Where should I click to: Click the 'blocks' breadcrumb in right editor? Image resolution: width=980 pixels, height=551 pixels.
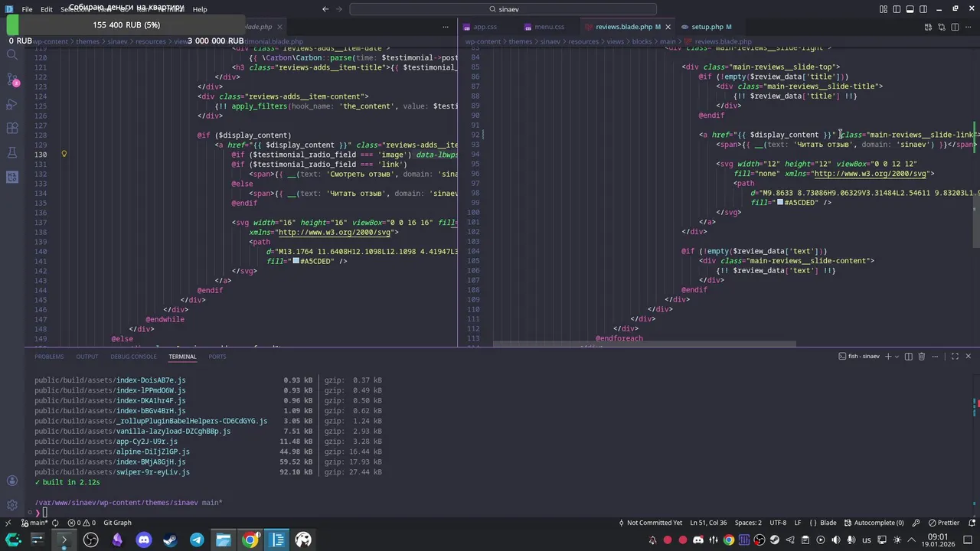point(642,41)
